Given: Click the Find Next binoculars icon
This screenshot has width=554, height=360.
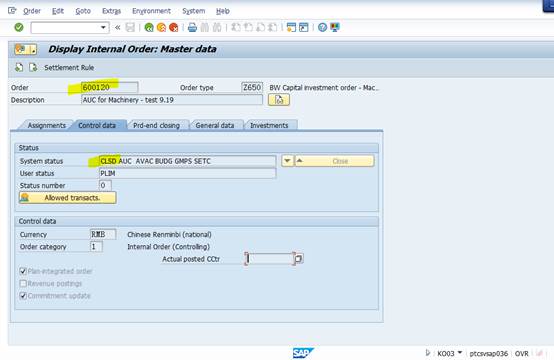Looking at the screenshot, I should click(217, 27).
